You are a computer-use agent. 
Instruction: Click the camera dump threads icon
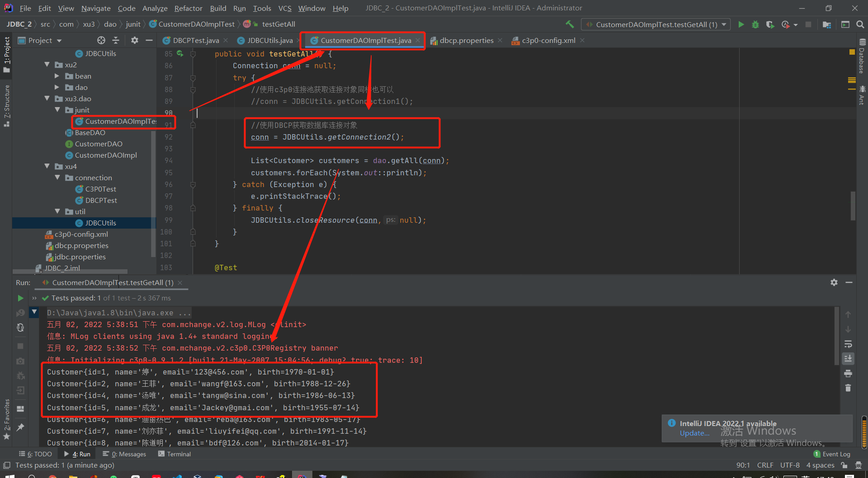coord(20,361)
